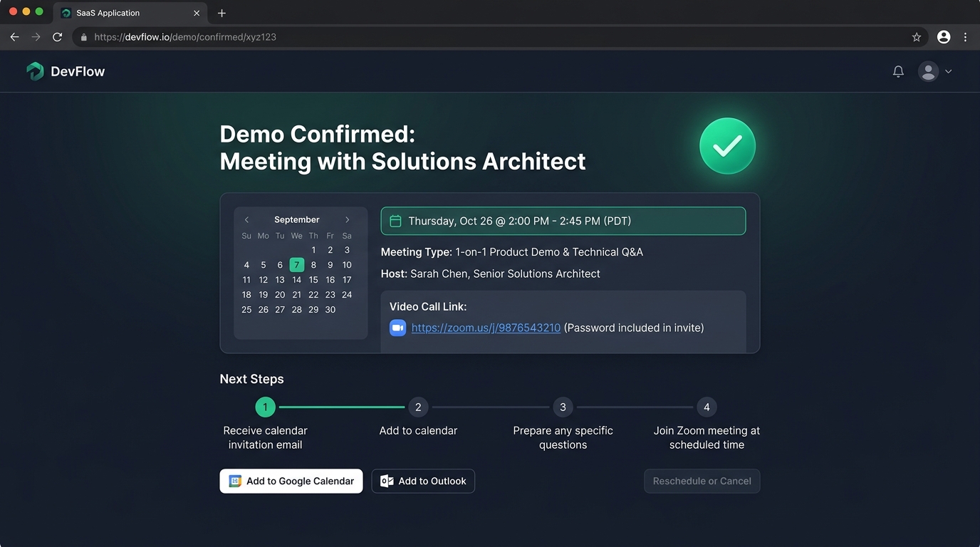Click the Outlook icon
The height and width of the screenshot is (547, 980).
point(387,481)
